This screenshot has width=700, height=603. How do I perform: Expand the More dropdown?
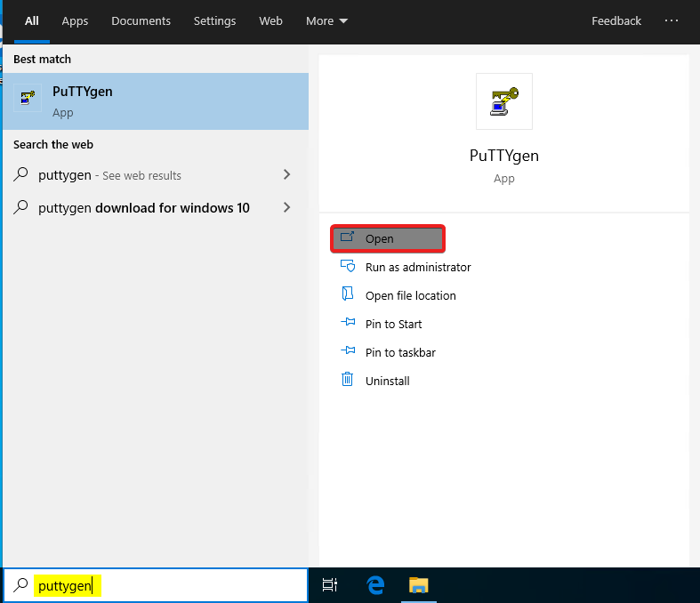click(326, 21)
